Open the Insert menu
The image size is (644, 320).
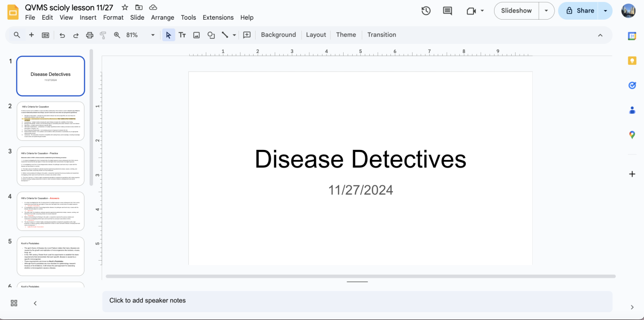88,18
